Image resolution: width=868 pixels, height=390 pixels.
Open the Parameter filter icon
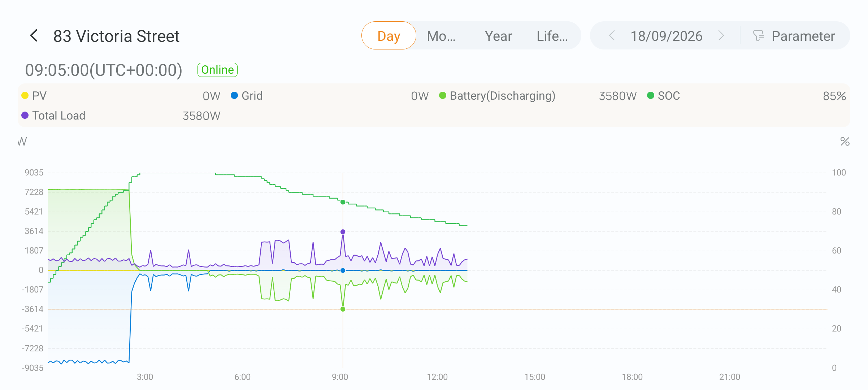[758, 36]
